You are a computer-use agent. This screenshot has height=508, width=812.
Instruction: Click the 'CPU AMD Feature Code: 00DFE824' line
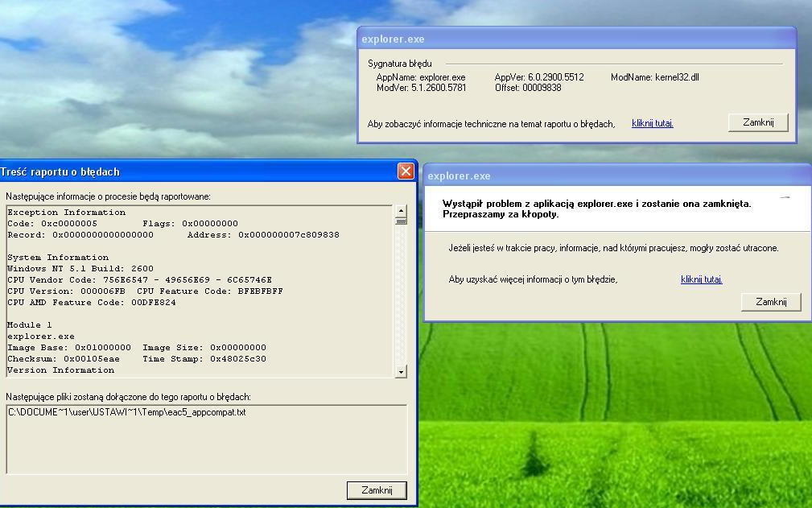coord(92,303)
